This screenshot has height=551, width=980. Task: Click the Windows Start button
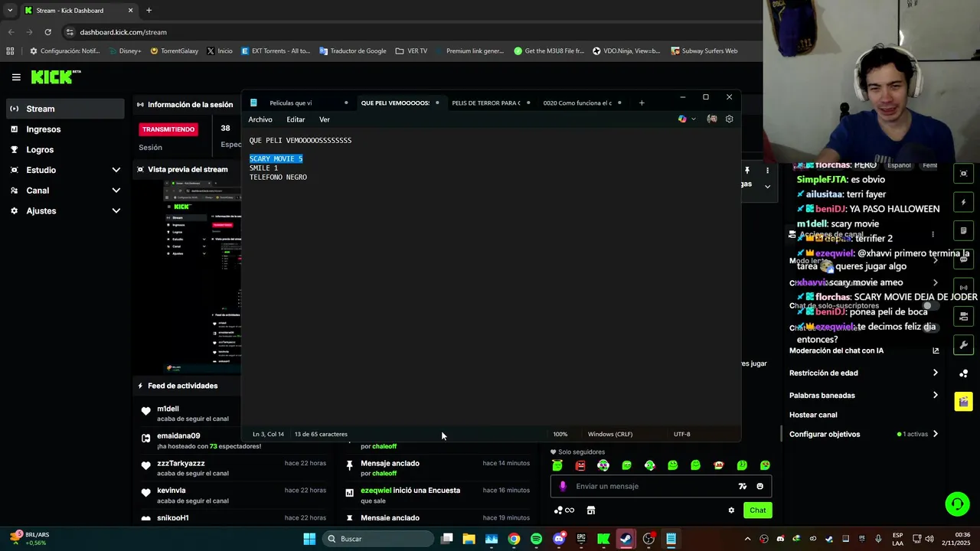(309, 539)
